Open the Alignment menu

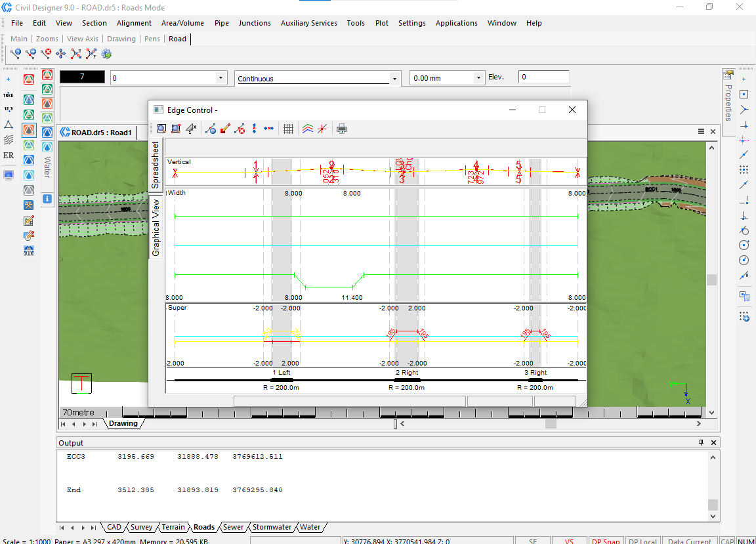click(134, 23)
